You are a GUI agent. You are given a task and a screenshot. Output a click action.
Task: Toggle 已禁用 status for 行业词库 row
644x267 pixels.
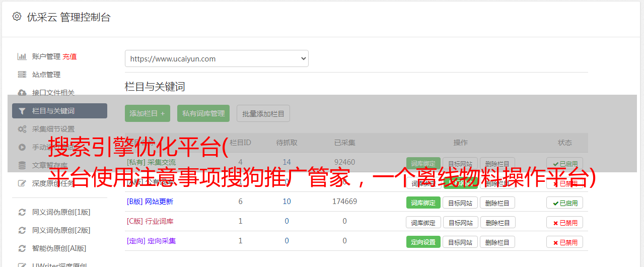[x=564, y=223]
